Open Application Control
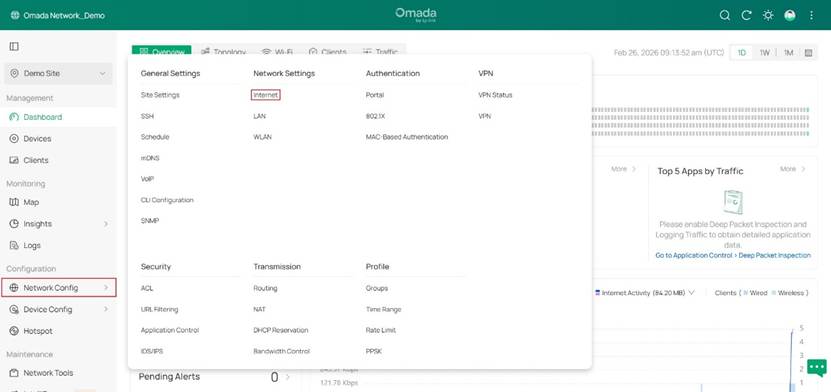The image size is (831, 392). (x=170, y=331)
